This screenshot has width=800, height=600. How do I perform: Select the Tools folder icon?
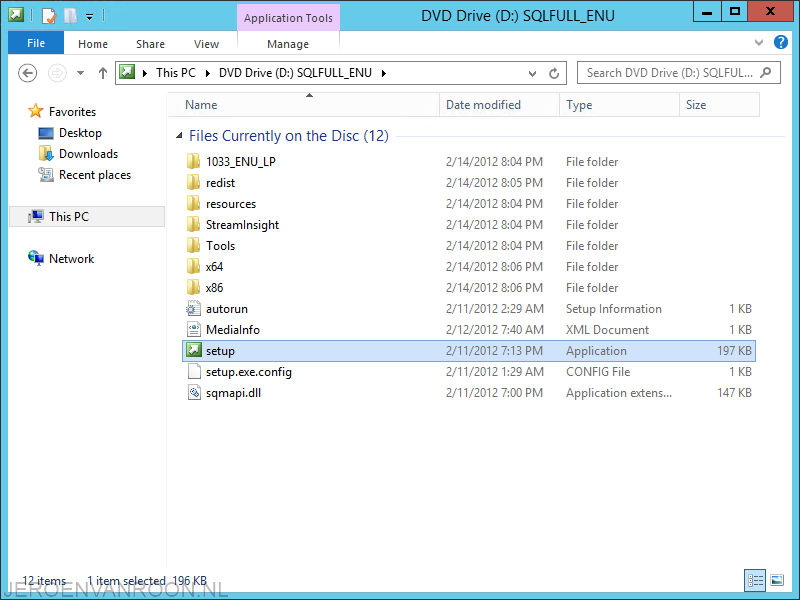click(x=193, y=245)
